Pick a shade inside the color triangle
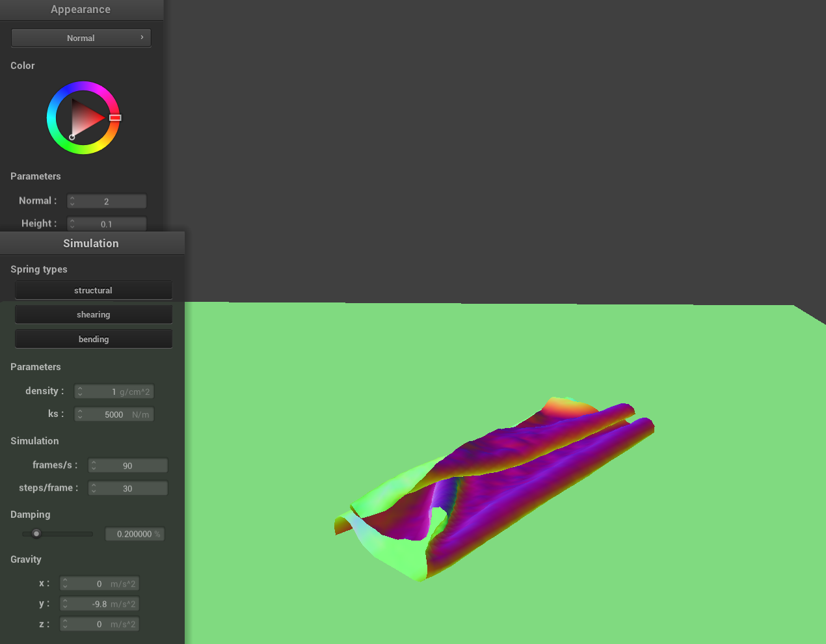 [85, 118]
